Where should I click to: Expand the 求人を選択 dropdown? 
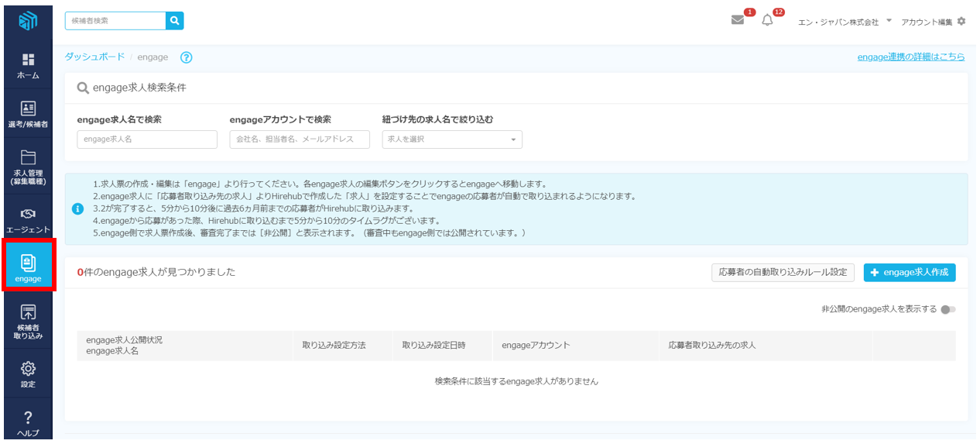coord(452,139)
